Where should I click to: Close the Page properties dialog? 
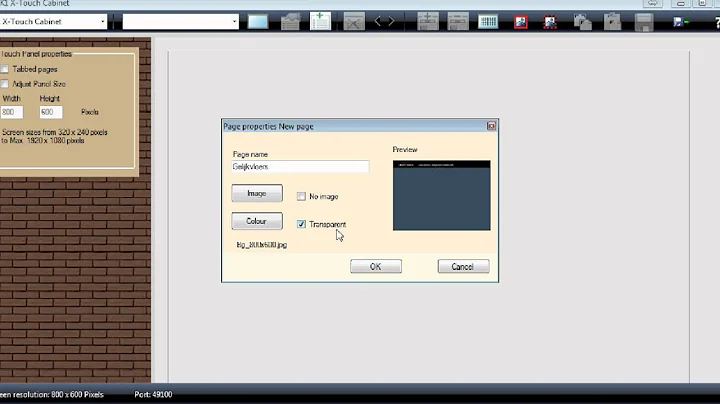pos(491,126)
